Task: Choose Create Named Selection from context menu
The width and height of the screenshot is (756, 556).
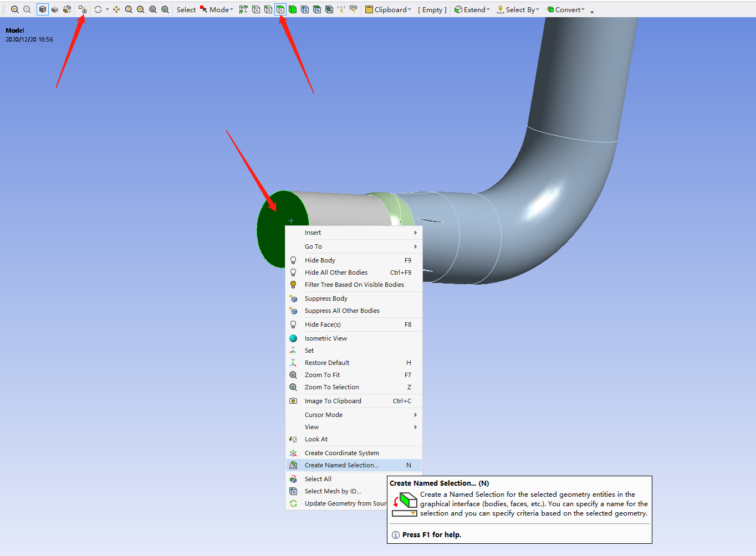Action: [x=341, y=465]
